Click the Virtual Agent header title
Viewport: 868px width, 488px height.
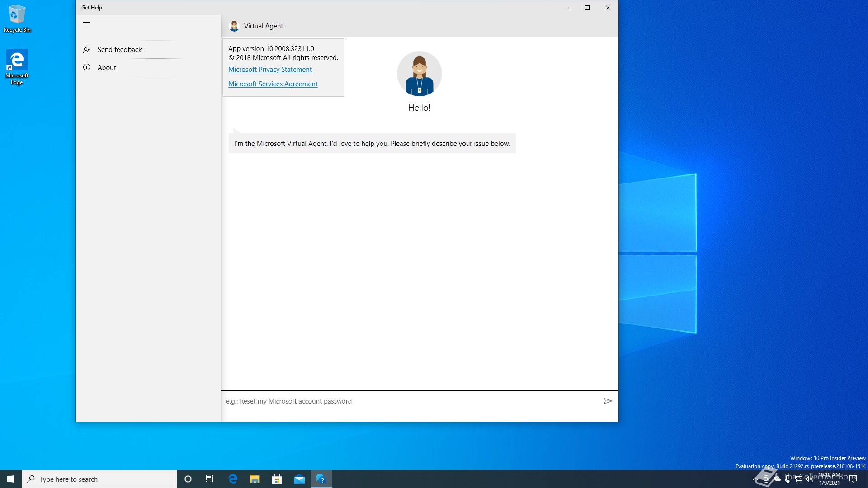click(x=264, y=26)
